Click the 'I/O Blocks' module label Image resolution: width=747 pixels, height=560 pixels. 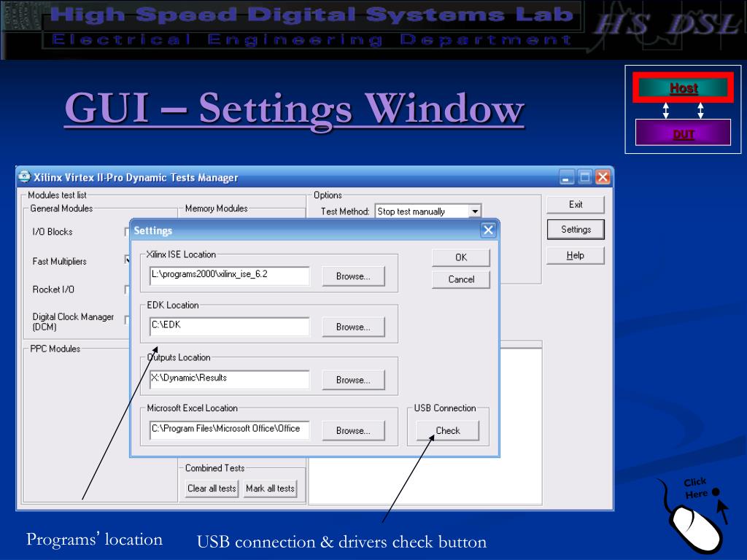(53, 232)
